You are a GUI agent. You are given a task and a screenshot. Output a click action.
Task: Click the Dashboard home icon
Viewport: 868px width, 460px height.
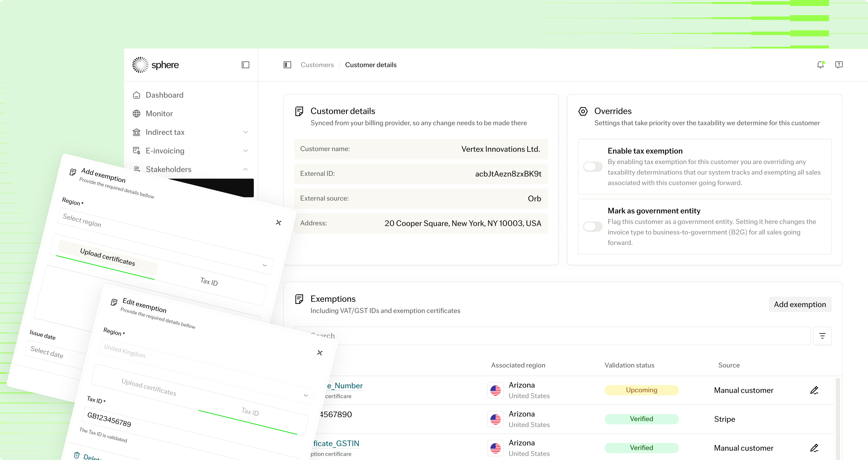click(137, 95)
